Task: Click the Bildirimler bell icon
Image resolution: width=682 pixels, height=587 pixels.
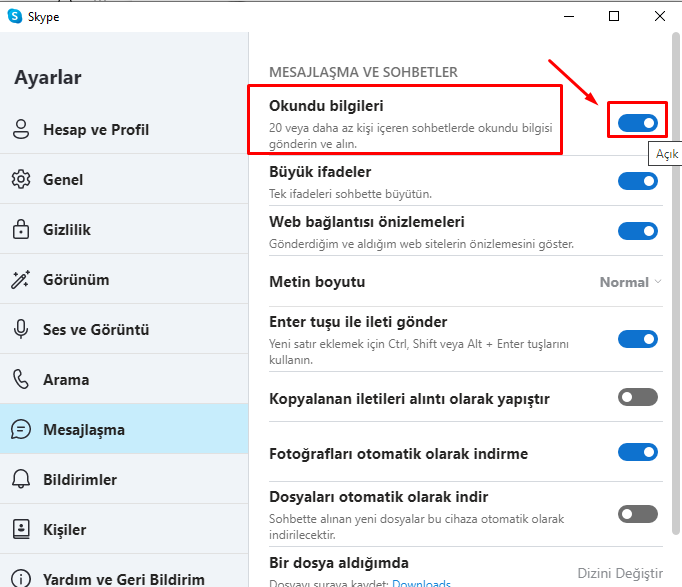Action: (21, 479)
